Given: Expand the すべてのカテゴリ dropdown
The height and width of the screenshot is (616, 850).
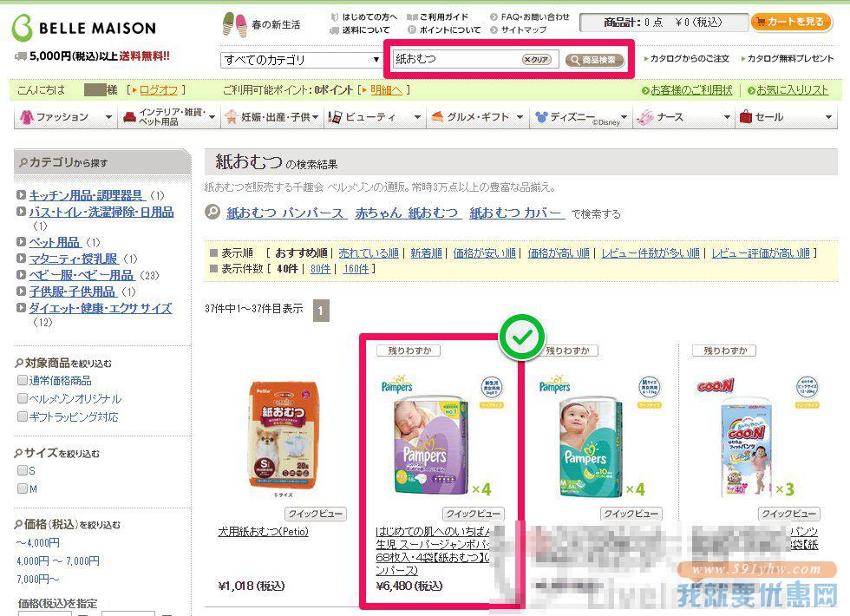Looking at the screenshot, I should coord(300,60).
